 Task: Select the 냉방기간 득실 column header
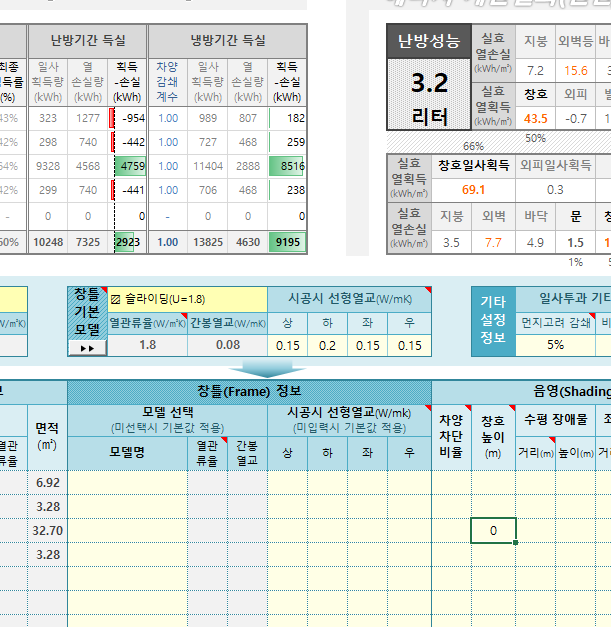[227, 41]
